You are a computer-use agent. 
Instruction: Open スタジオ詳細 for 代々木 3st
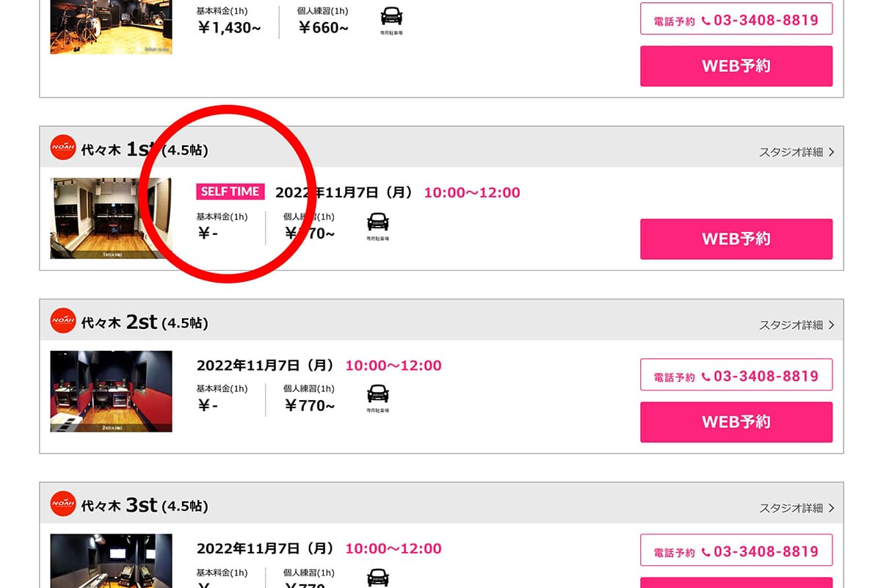[x=797, y=507]
